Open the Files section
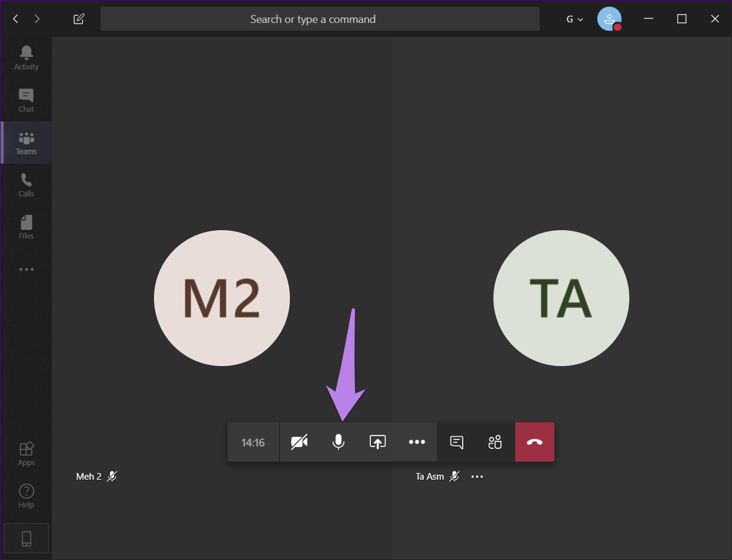The image size is (732, 560). [26, 227]
